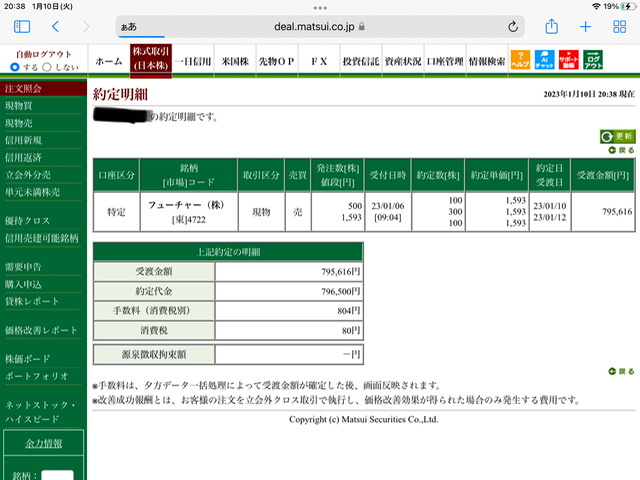This screenshot has height=480, width=640.
Task: Open 価格改善レポート in the sidebar
Action: click(x=43, y=330)
